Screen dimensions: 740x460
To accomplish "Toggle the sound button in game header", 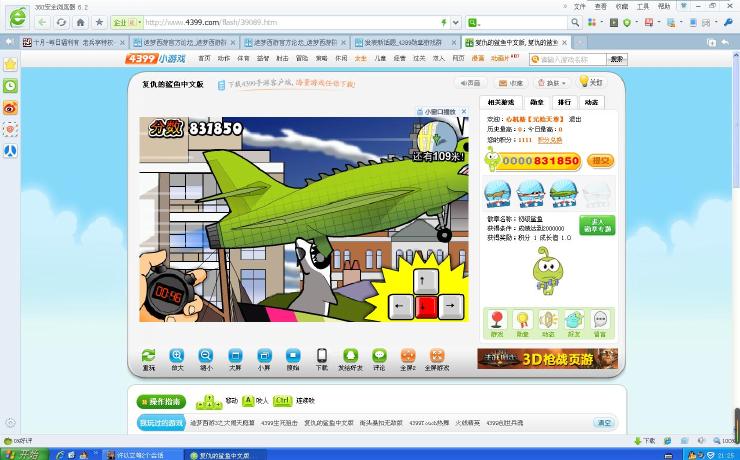I will tap(471, 83).
